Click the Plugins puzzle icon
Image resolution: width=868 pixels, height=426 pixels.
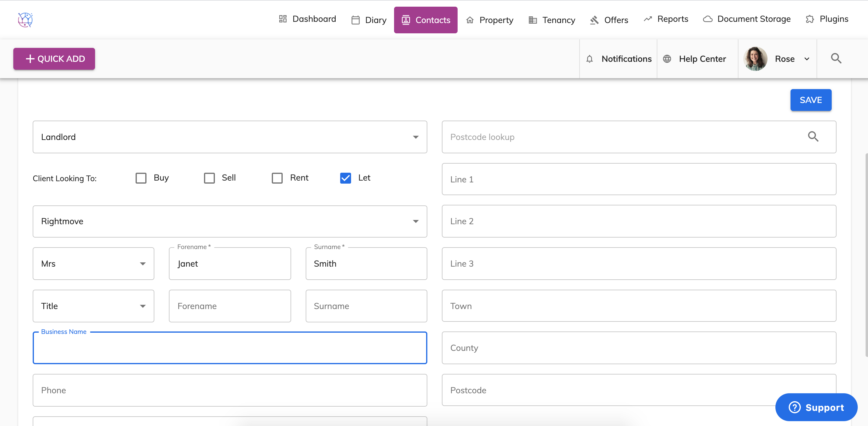pyautogui.click(x=810, y=19)
